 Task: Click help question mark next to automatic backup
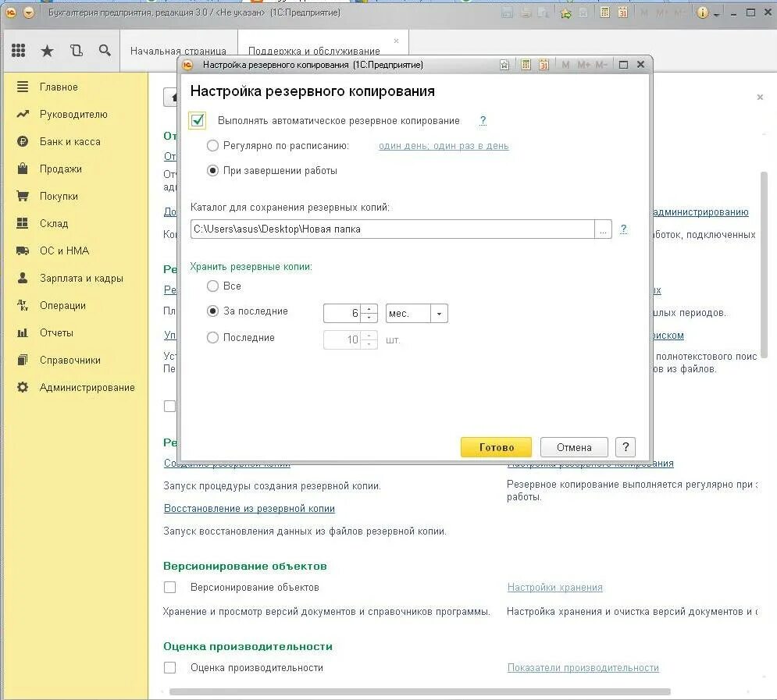(x=483, y=120)
